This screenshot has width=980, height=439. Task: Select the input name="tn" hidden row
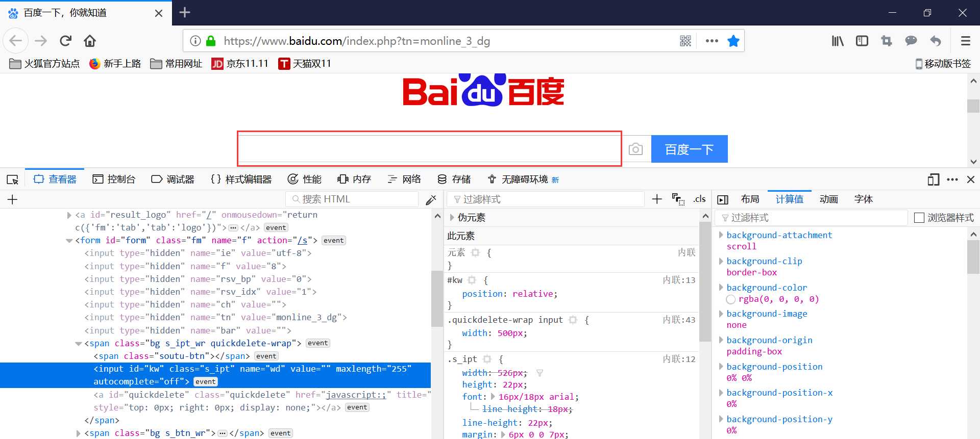pos(215,318)
